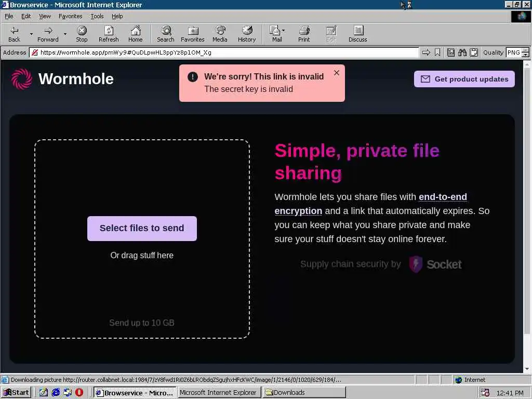The height and width of the screenshot is (399, 532).
Task: Click the Socket logo link
Action: coord(435,264)
